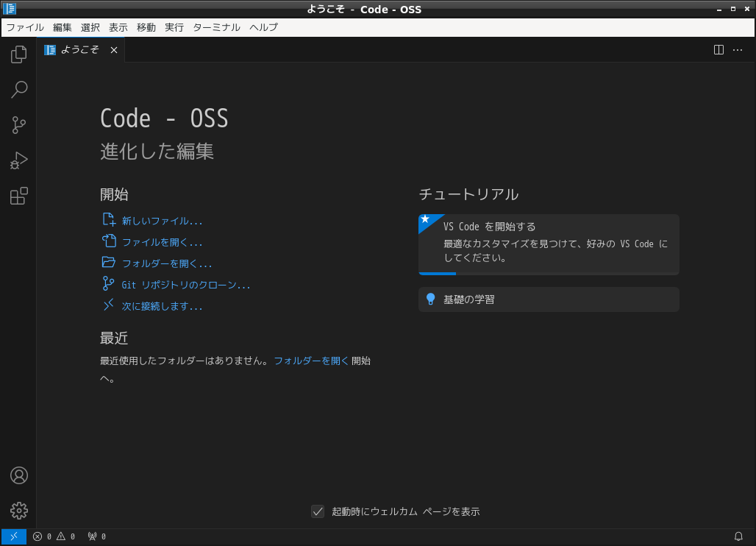Click the ファイルを開く... link
This screenshot has height=546, width=756.
(x=152, y=241)
